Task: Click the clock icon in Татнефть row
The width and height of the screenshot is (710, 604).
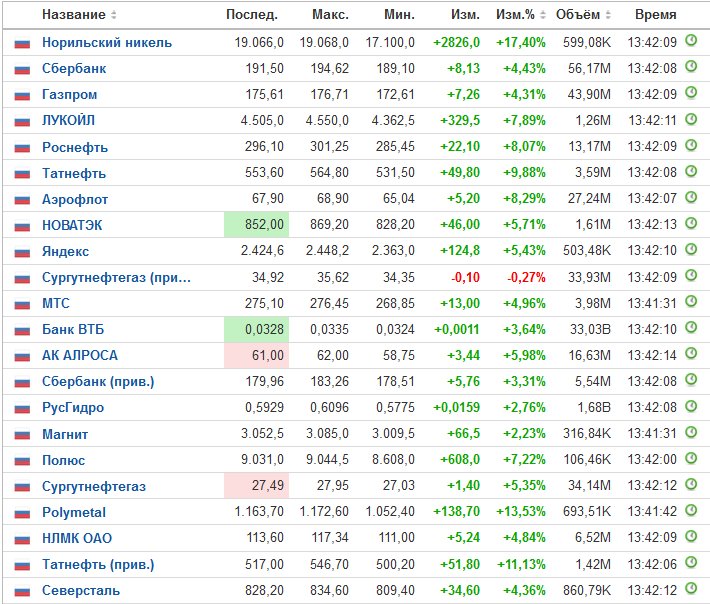Action: click(x=691, y=171)
